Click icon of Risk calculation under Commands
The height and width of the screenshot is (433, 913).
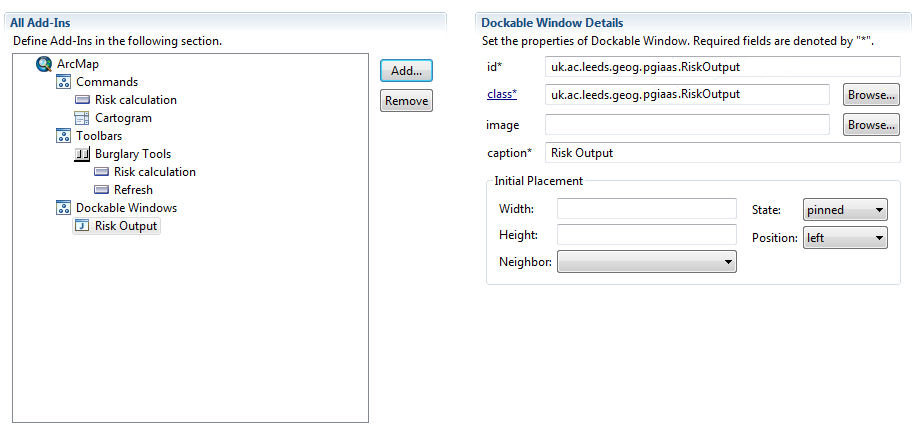[82, 100]
